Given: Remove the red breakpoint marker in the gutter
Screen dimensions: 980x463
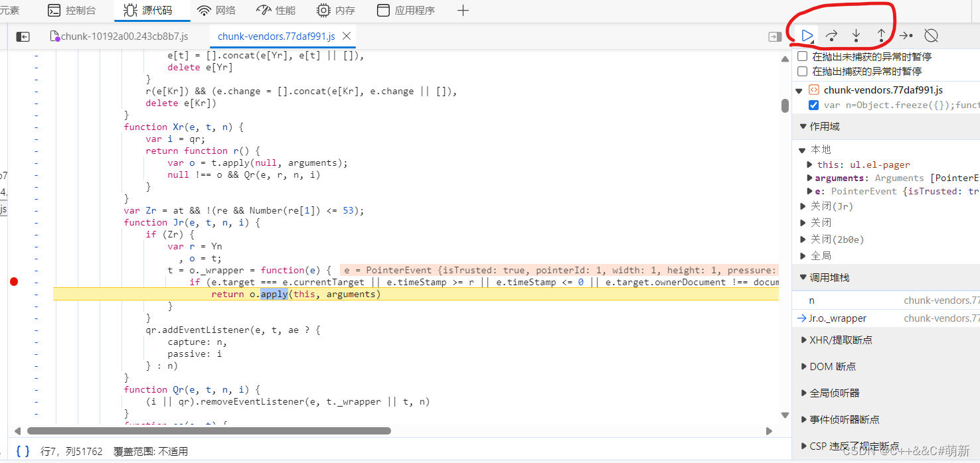Looking at the screenshot, I should tap(14, 282).
